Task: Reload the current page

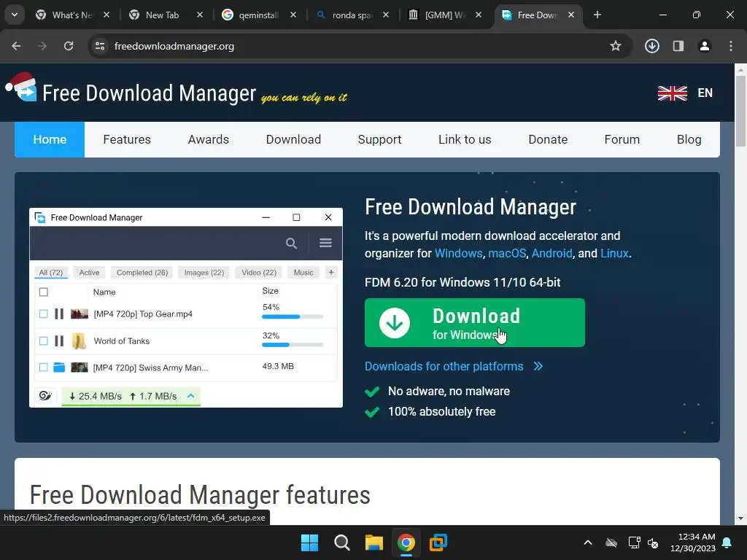Action: click(x=69, y=46)
